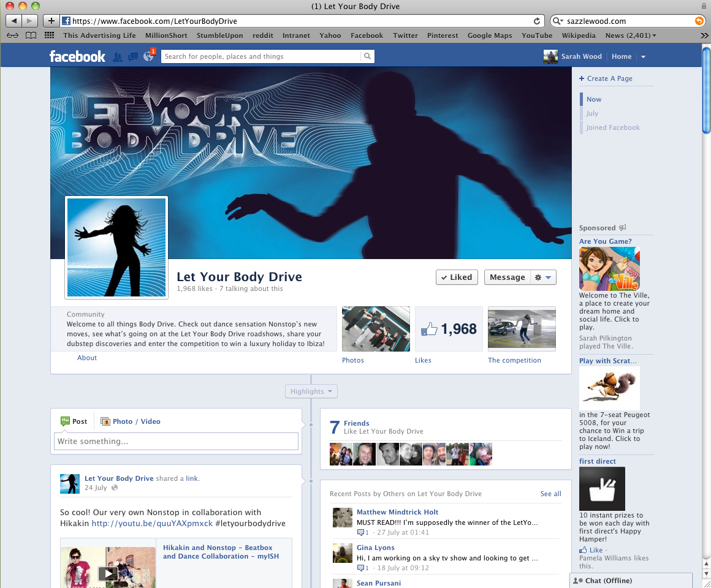Click the comment icon under Matthew Mindtrick Holt's post
The height and width of the screenshot is (588, 711).
[x=360, y=532]
